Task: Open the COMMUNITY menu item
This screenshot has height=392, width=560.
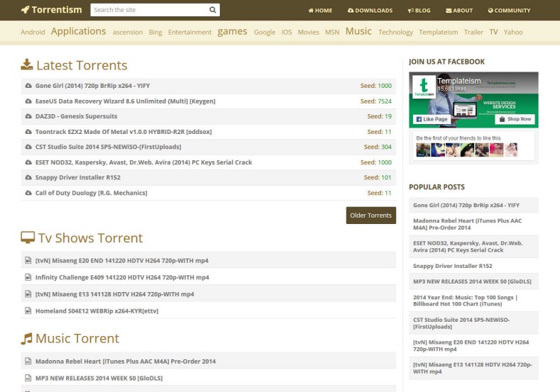Action: tap(510, 11)
